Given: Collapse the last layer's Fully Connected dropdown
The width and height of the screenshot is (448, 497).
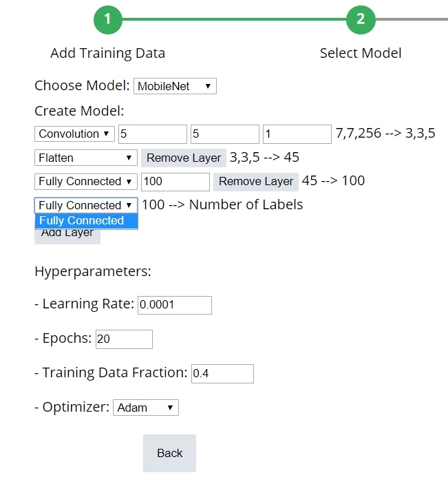Looking at the screenshot, I should tap(86, 205).
